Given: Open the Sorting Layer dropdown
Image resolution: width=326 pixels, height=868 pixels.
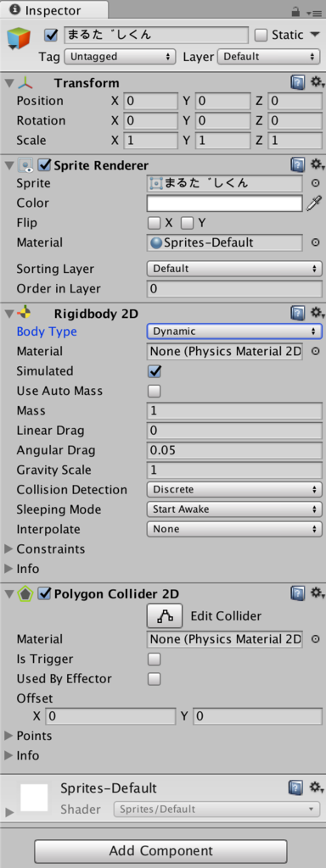Looking at the screenshot, I should click(234, 269).
